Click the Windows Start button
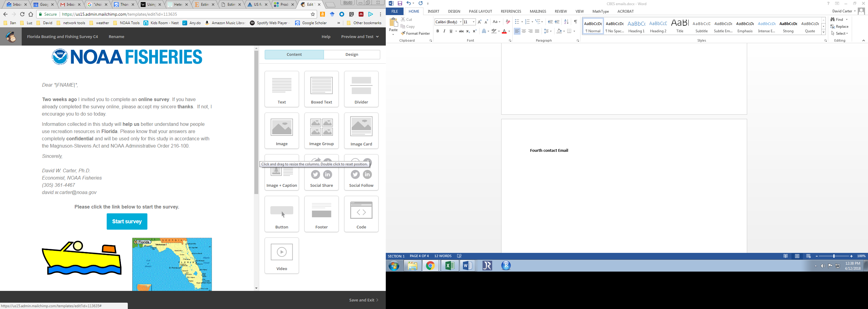The width and height of the screenshot is (868, 309). 394,266
